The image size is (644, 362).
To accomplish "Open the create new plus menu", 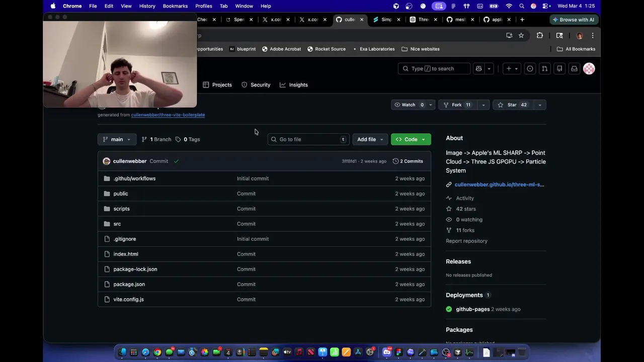I will click(512, 68).
